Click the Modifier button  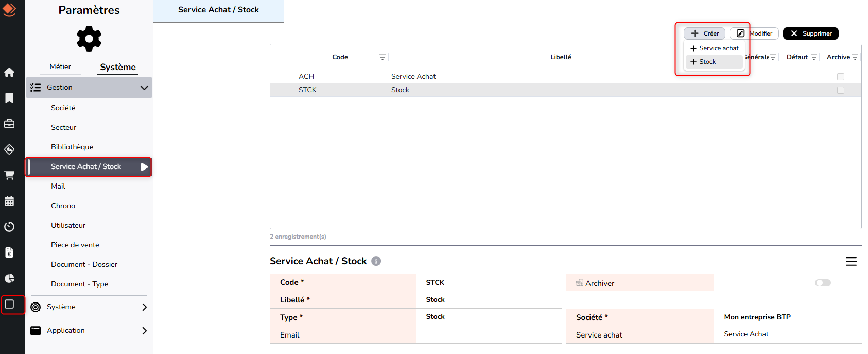click(754, 33)
